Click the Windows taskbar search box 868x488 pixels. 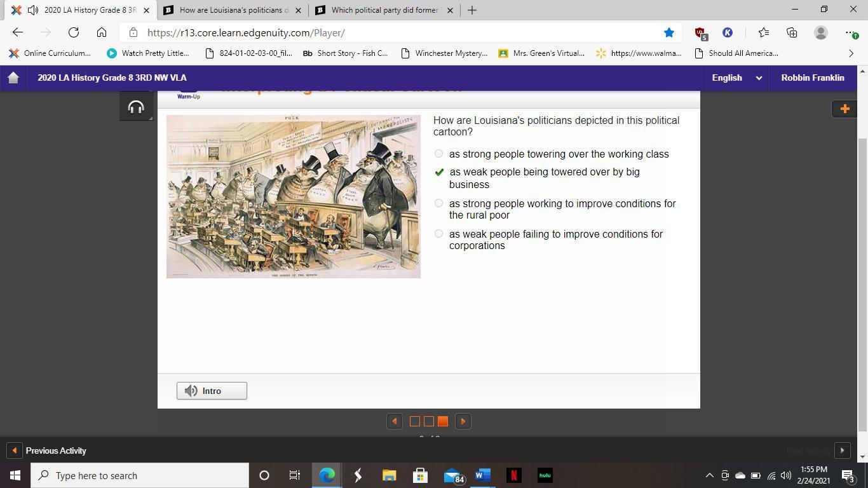pyautogui.click(x=140, y=475)
